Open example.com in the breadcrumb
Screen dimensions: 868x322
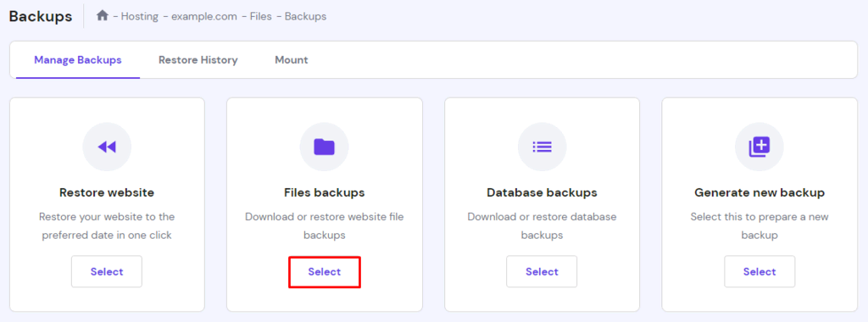pyautogui.click(x=204, y=17)
